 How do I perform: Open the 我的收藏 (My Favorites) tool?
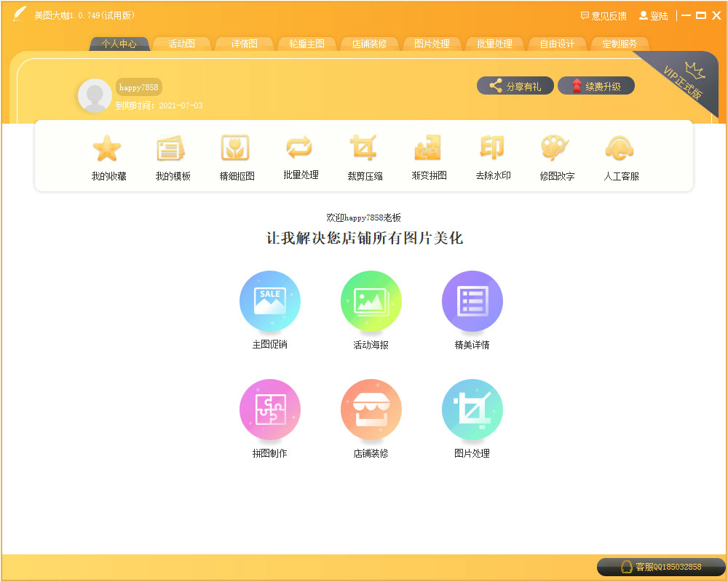click(107, 156)
